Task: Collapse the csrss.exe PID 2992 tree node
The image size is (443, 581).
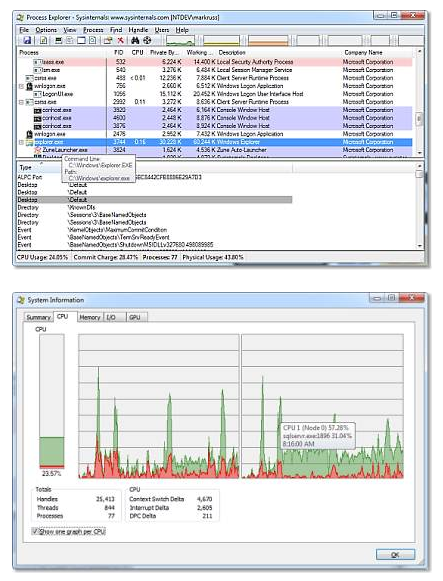Action: tap(21, 102)
